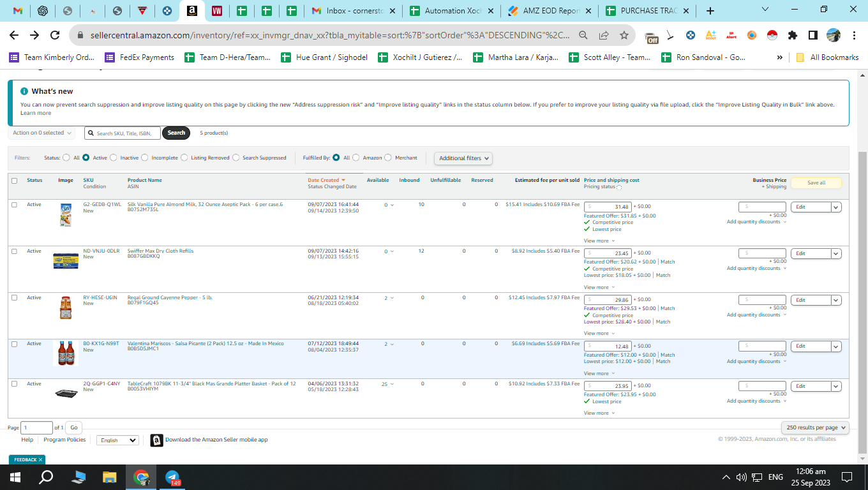Open File Explorer from the taskbar

[x=110, y=477]
